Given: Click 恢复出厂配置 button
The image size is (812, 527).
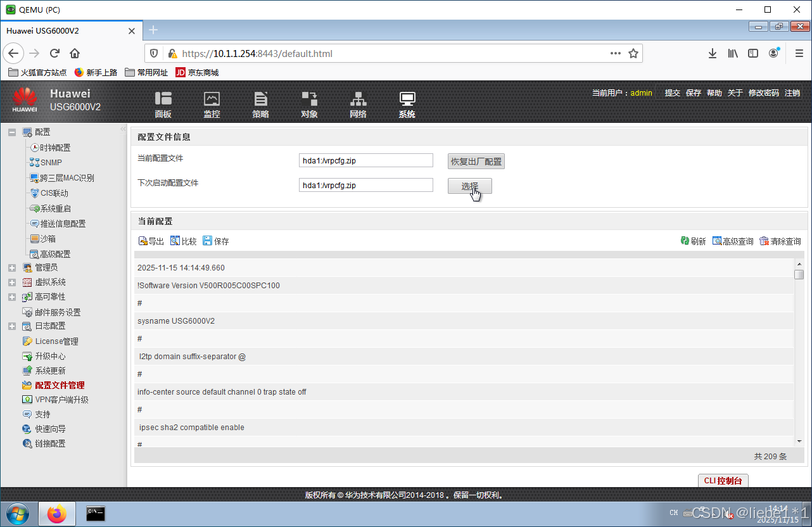Looking at the screenshot, I should click(476, 161).
